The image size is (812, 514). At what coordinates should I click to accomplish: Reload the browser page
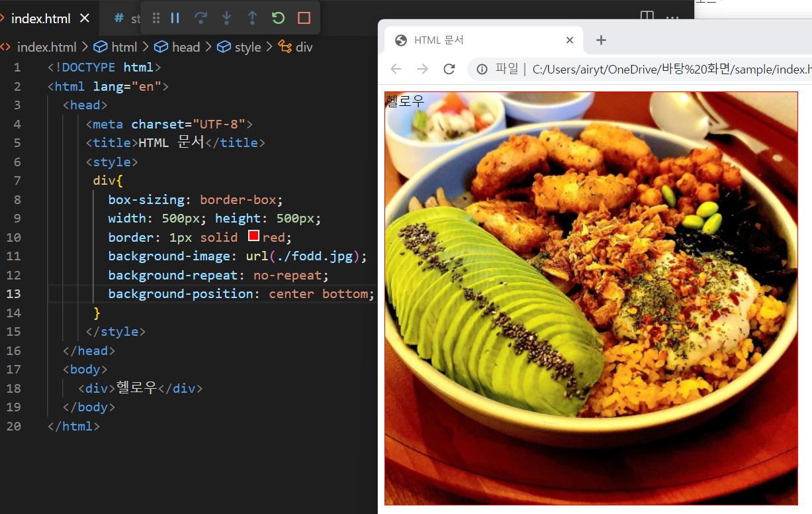click(449, 69)
